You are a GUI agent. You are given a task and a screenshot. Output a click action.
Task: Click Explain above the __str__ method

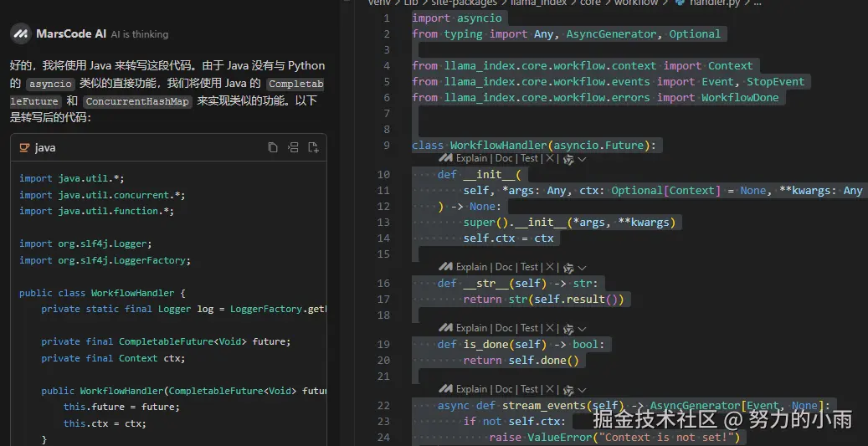coord(471,267)
